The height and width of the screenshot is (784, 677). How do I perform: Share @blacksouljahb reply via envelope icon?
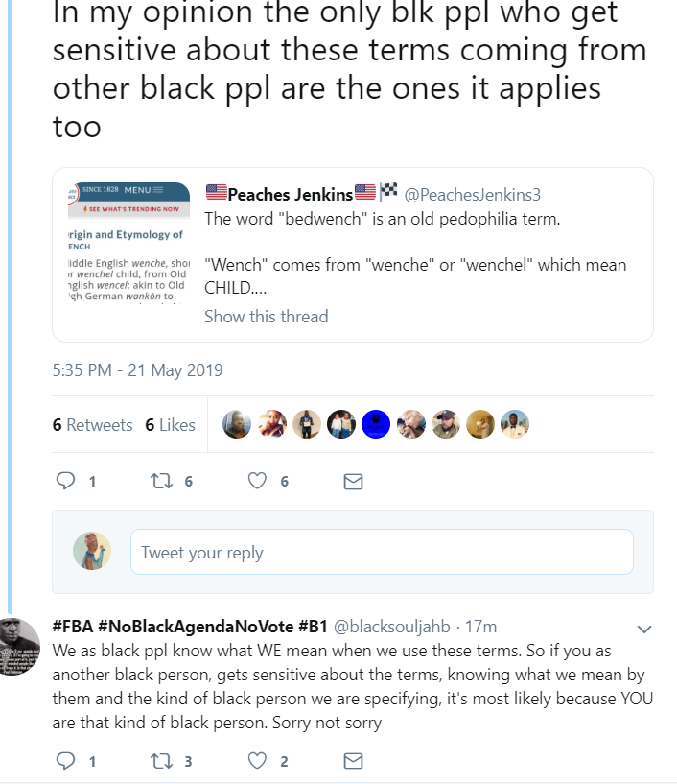353,761
